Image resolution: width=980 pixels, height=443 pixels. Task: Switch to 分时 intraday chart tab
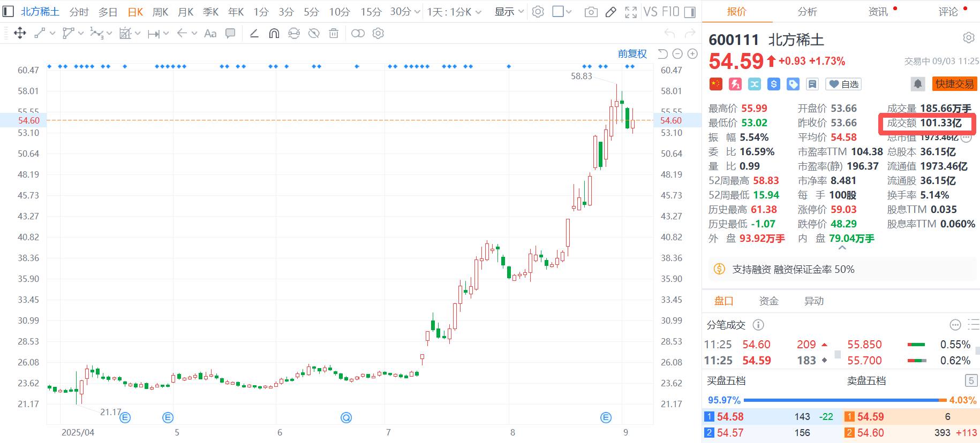tap(79, 11)
